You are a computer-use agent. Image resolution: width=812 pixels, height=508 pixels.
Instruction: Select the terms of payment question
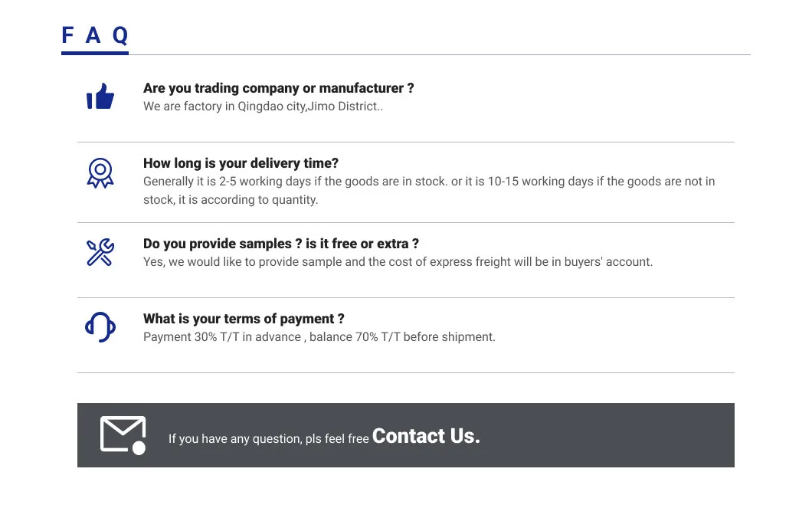[244, 319]
